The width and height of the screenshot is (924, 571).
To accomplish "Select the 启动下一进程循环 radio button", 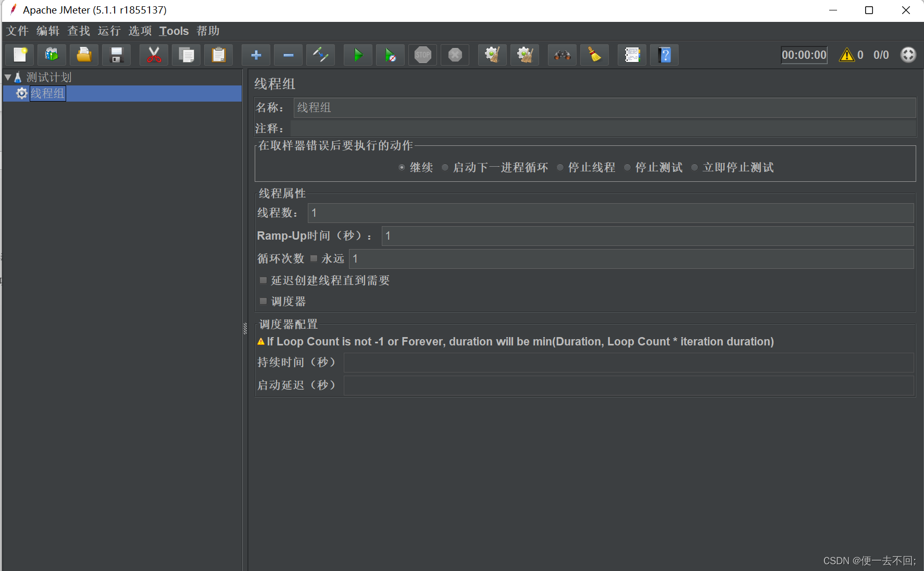I will [x=445, y=167].
